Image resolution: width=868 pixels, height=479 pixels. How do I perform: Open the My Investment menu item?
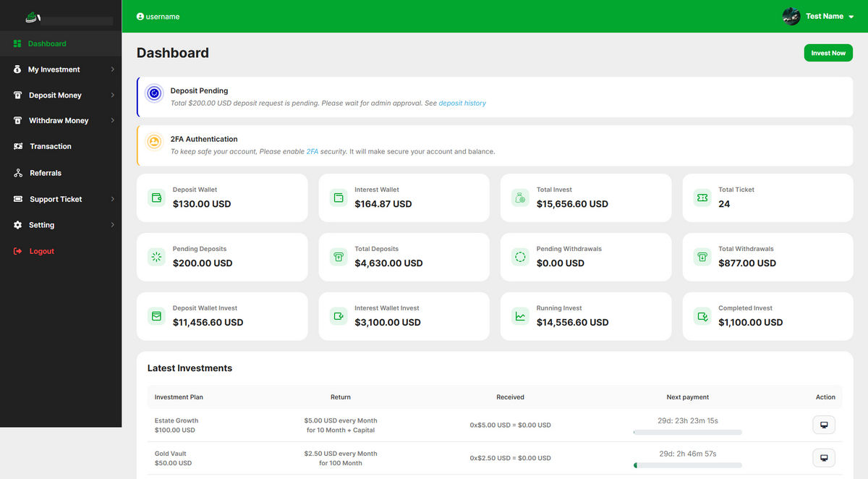(61, 69)
